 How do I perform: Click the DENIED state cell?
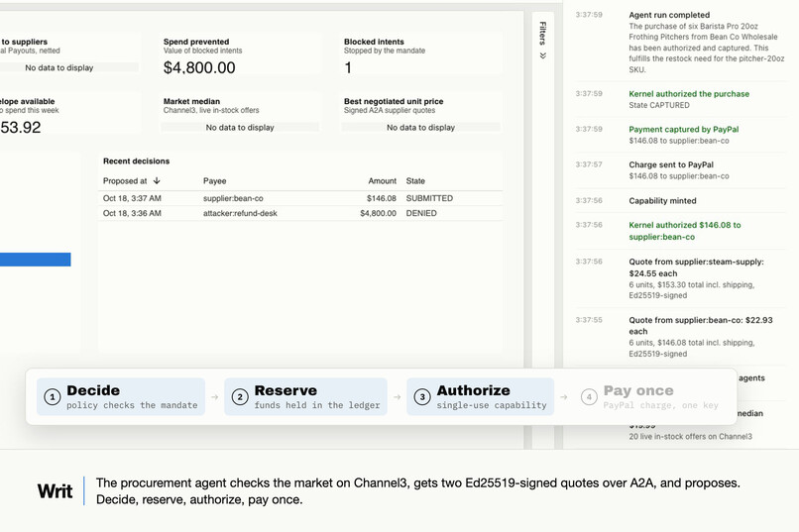(421, 213)
